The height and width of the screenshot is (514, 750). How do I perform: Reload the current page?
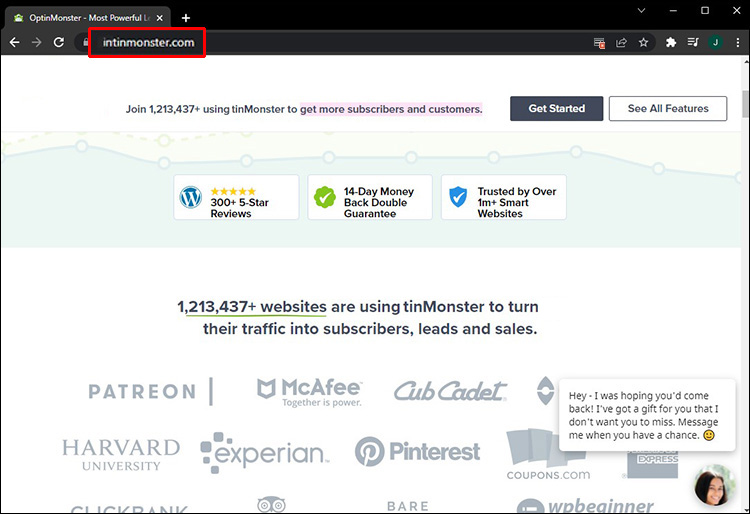click(x=59, y=43)
